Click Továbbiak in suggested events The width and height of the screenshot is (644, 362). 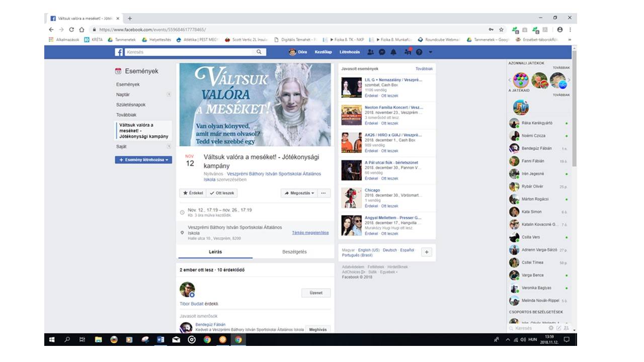(x=424, y=68)
